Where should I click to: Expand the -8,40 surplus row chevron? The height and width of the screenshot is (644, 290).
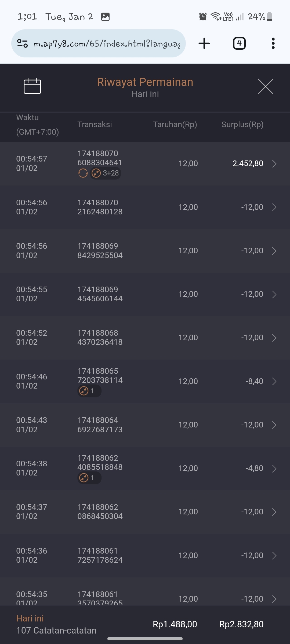[x=274, y=381]
